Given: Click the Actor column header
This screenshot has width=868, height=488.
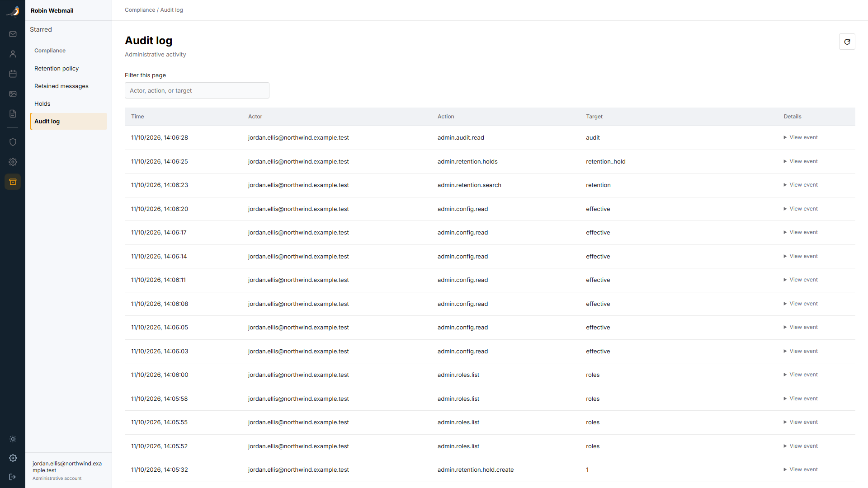Looking at the screenshot, I should tap(255, 117).
